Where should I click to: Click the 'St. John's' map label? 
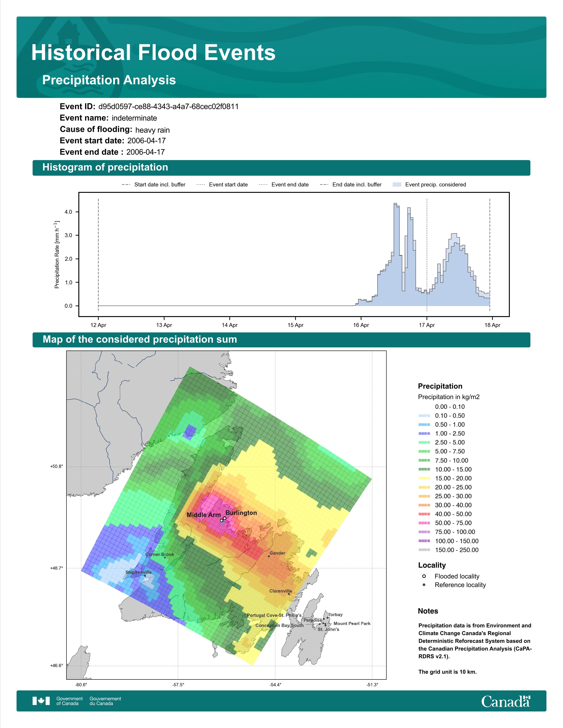pyautogui.click(x=329, y=629)
